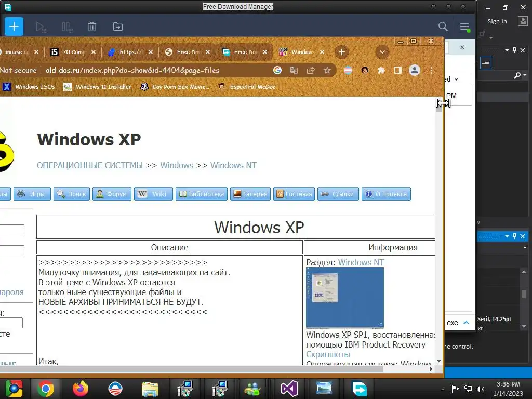
Task: Click the 'Библиотека' navigation button
Action: (202, 194)
